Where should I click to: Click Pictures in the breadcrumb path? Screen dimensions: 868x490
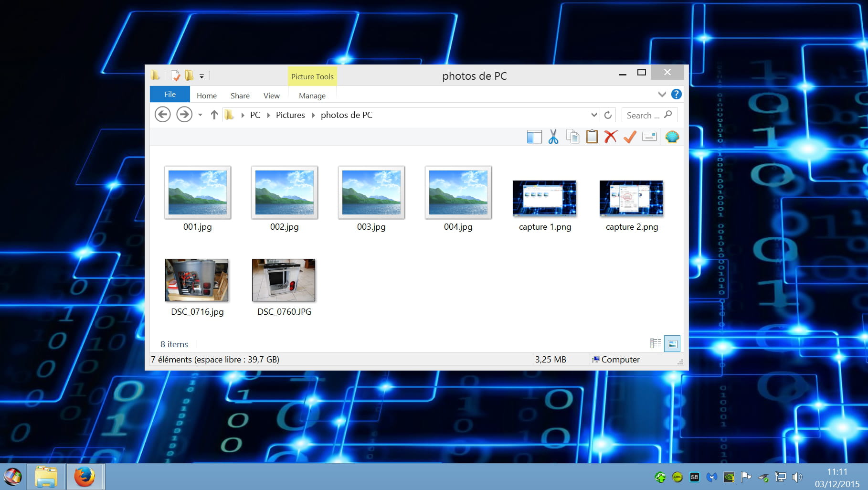click(290, 115)
